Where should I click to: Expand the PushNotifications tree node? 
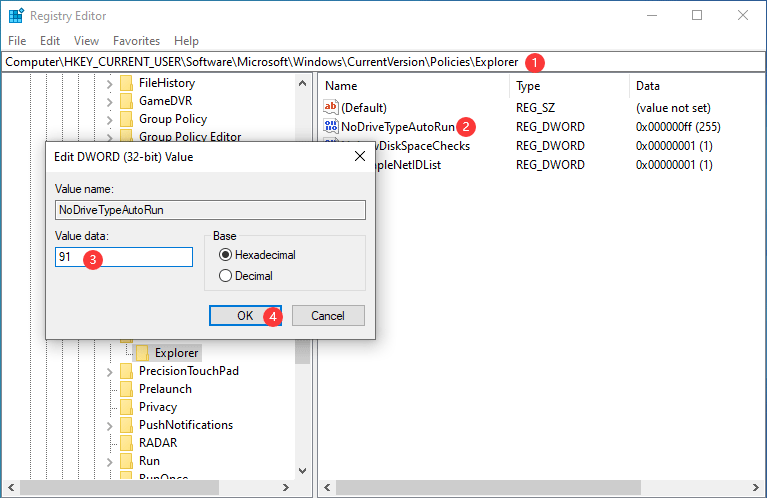coord(110,426)
